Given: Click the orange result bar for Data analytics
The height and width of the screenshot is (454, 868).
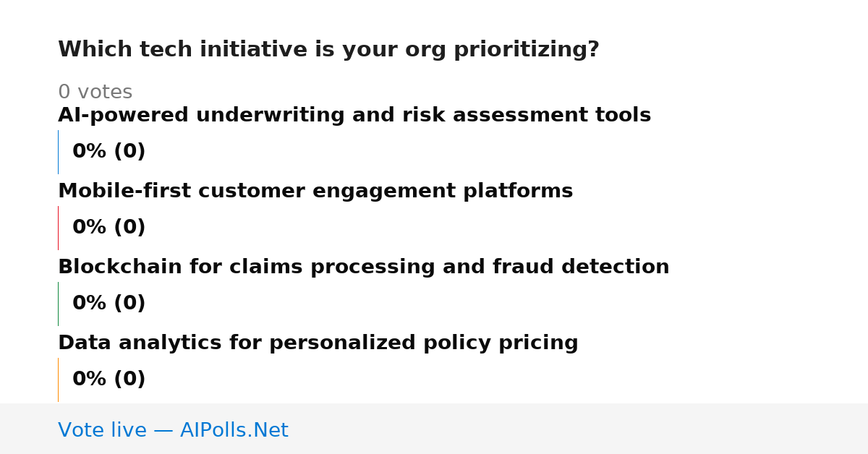Looking at the screenshot, I should click(58, 380).
